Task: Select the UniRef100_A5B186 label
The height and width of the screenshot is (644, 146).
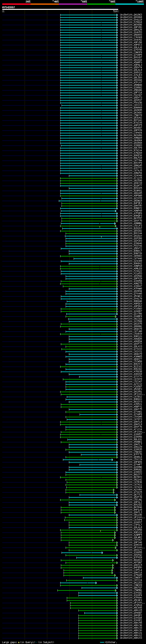Action: pos(131,90)
